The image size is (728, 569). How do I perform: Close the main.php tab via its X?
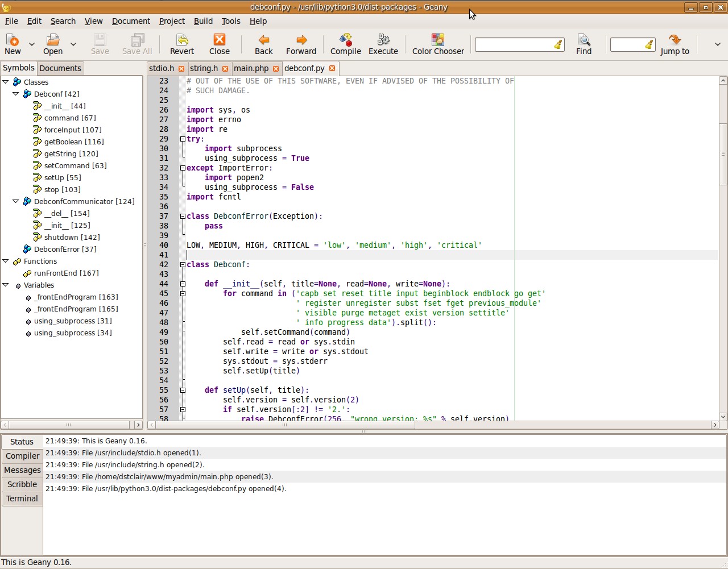point(276,68)
